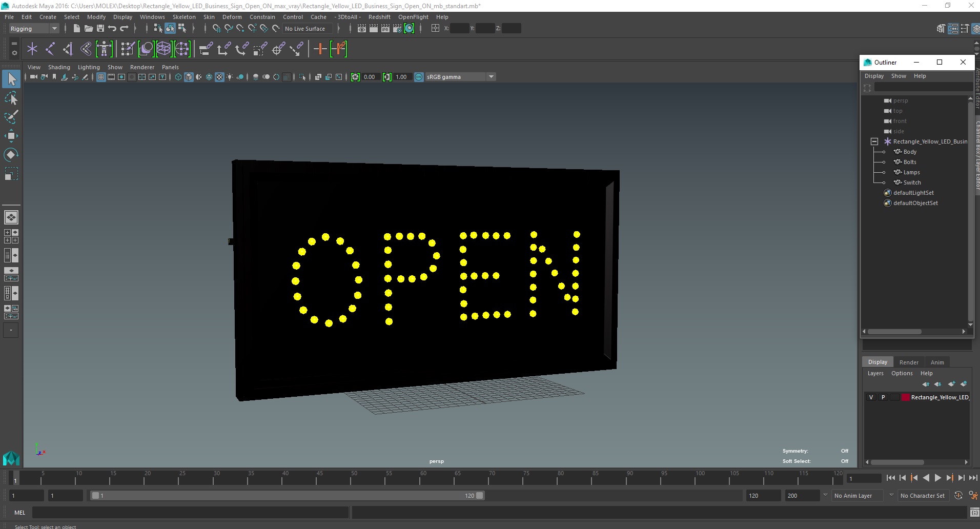Toggle layer playback P box
The image size is (980, 529).
(x=883, y=397)
